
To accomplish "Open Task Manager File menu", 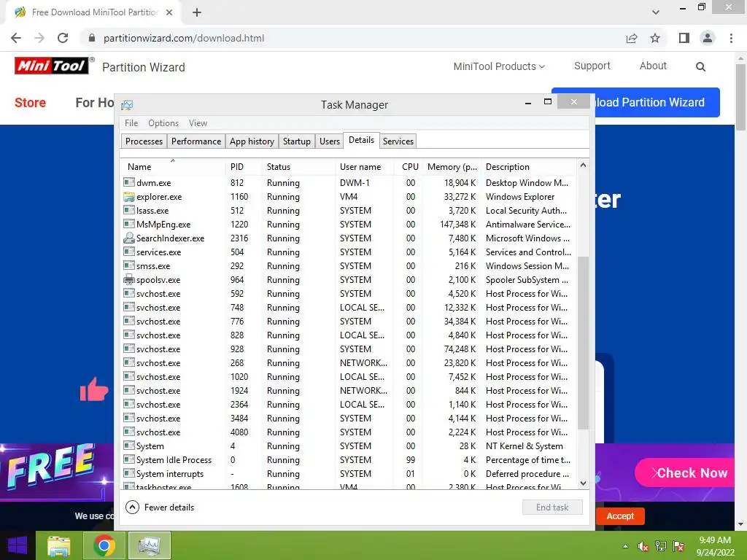I will [131, 122].
